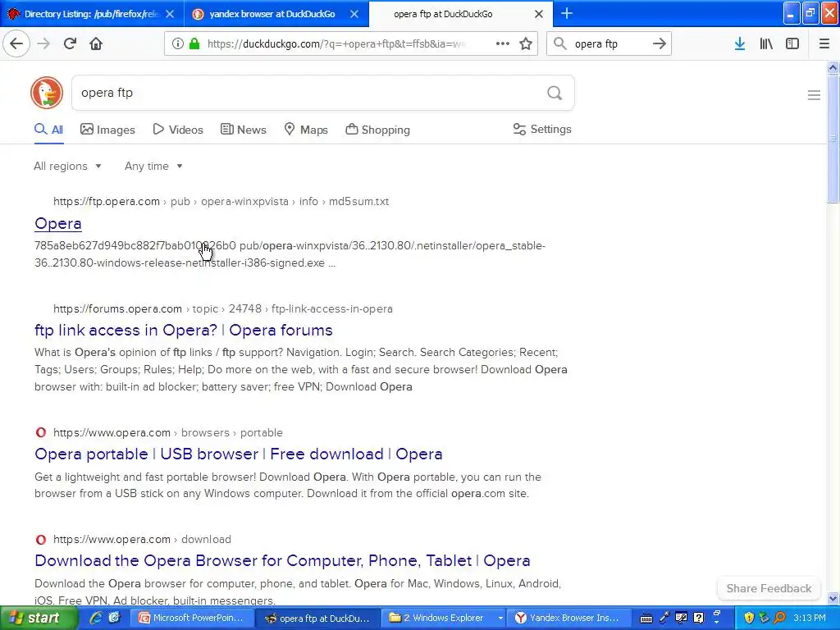Open 'Download the Opera Browser' result
840x630 pixels.
tap(282, 560)
